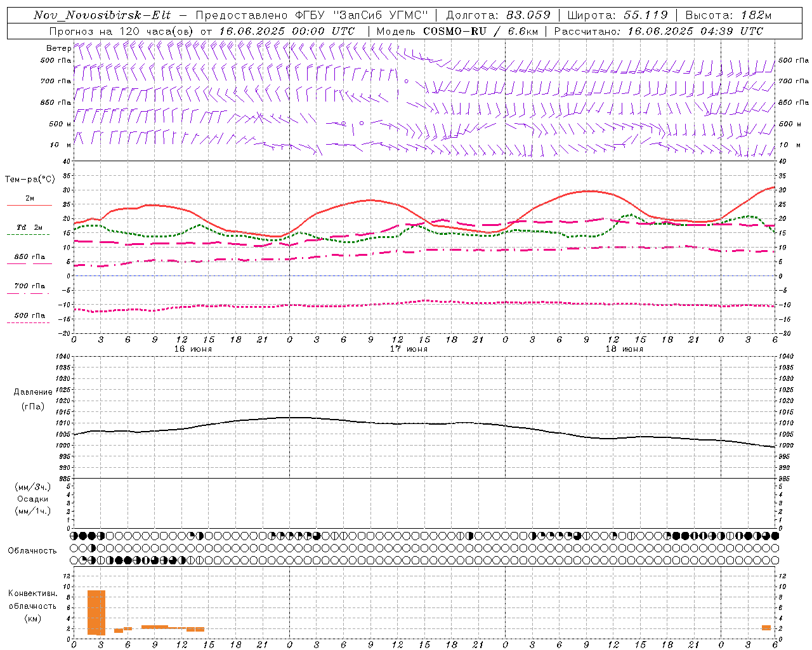812x650 pixels.
Task: Click the Прогноз на 120 часа(ов) text
Action: 122,31
